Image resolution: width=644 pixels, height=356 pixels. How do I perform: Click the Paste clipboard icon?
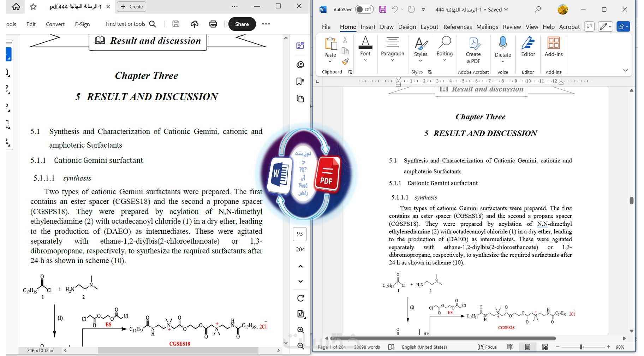pos(330,43)
